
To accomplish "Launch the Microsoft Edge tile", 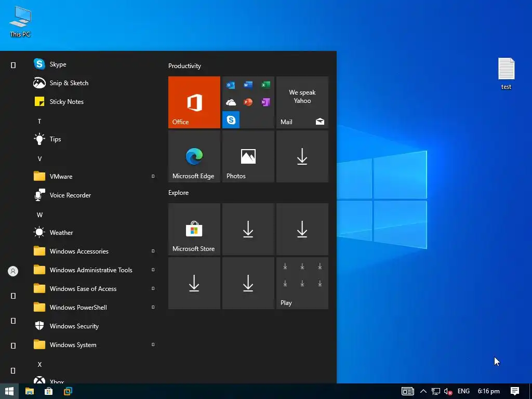I will (x=194, y=156).
